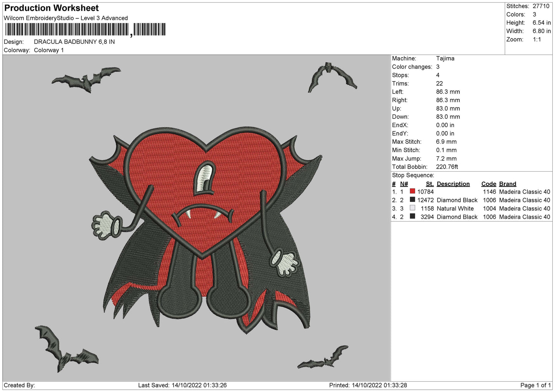The height and width of the screenshot is (392, 555).
Task: Click thread code 1004
Action: tap(489, 209)
